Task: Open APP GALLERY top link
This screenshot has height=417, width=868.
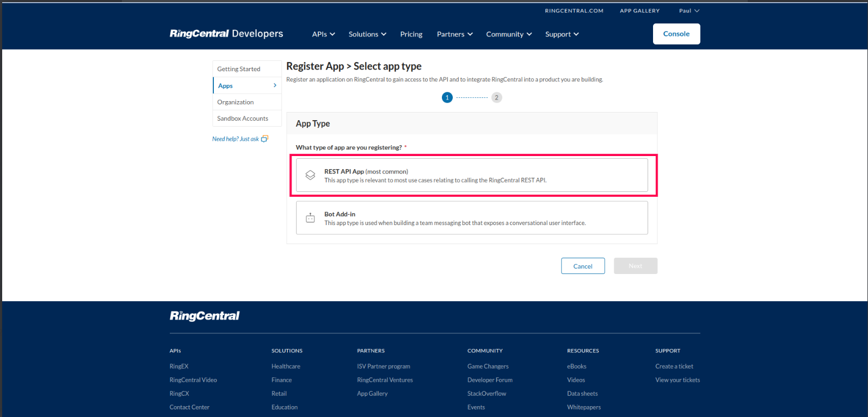Action: [639, 11]
